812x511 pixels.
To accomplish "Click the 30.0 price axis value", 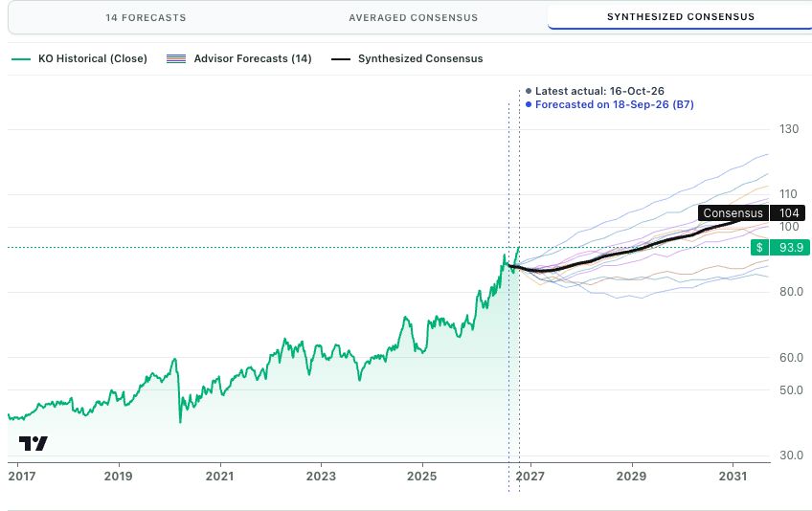I will tap(791, 455).
